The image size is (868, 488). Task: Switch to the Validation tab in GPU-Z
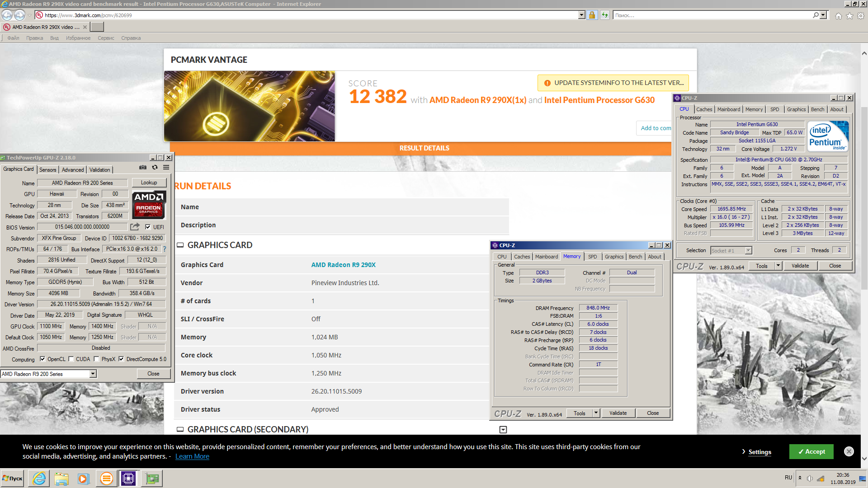99,169
